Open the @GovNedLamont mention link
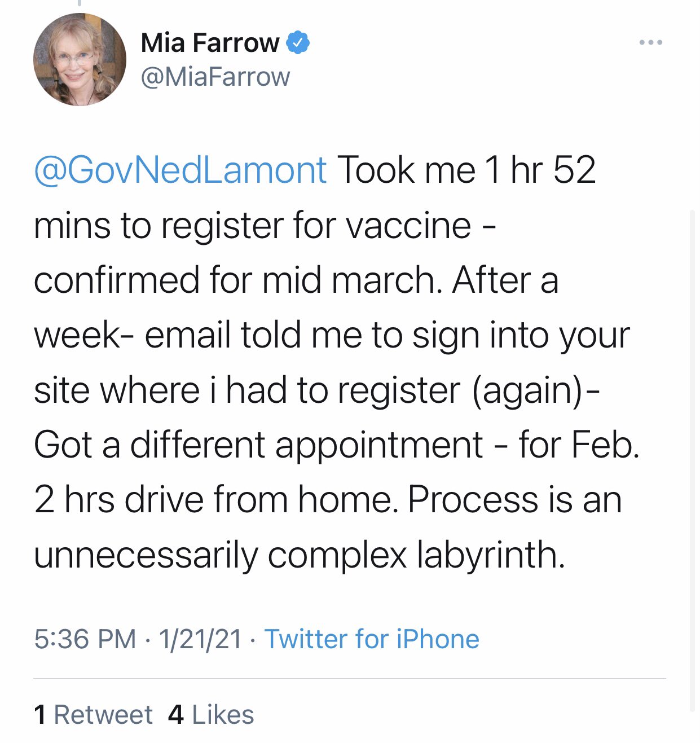This screenshot has width=700, height=743. point(180,170)
